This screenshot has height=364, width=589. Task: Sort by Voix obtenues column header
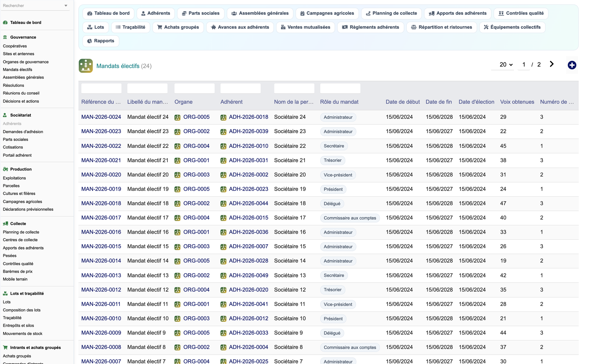pos(517,102)
